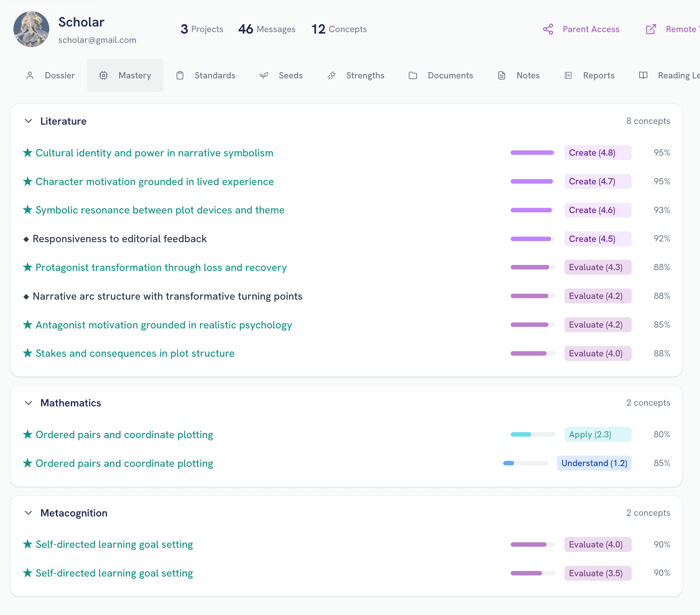Collapse the Mathematics section
700x615 pixels.
(29, 403)
